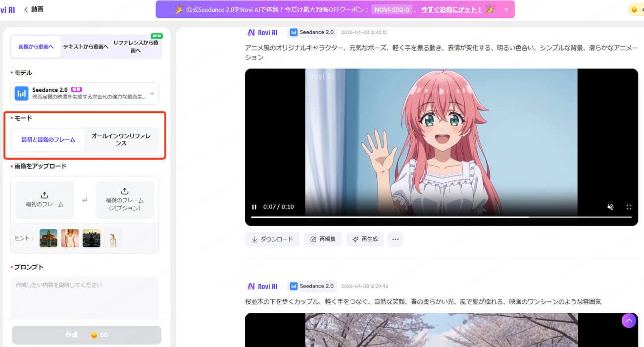This screenshot has height=347, width=644.
Task: Swap first and last frames icon
Action: pos(85,200)
